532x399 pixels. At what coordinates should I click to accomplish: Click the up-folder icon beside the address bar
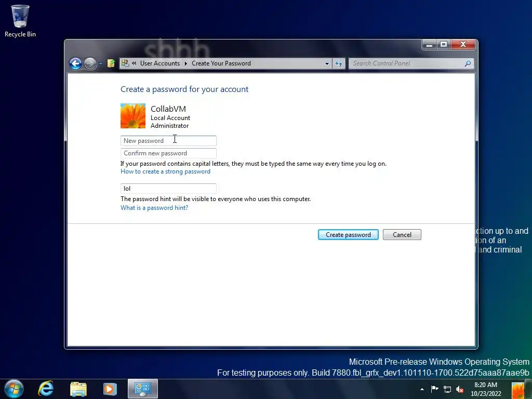(111, 63)
